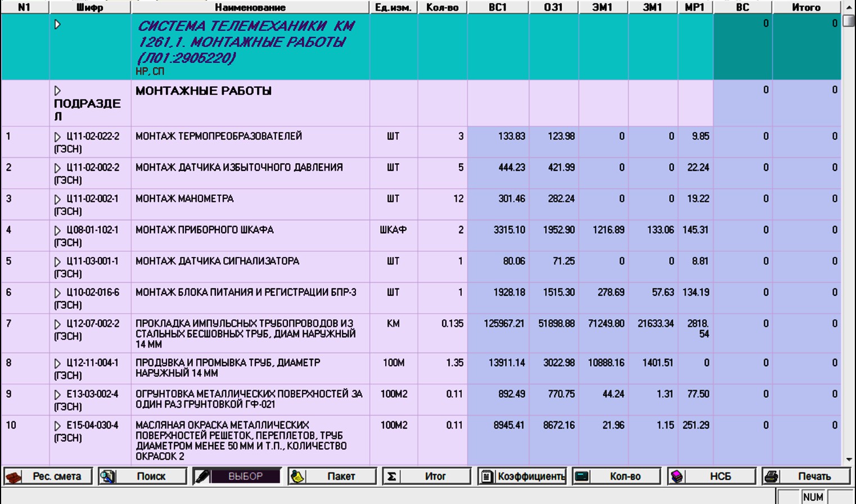The width and height of the screenshot is (856, 504).
Task: Click the МР1 column header
Action: click(x=695, y=7)
